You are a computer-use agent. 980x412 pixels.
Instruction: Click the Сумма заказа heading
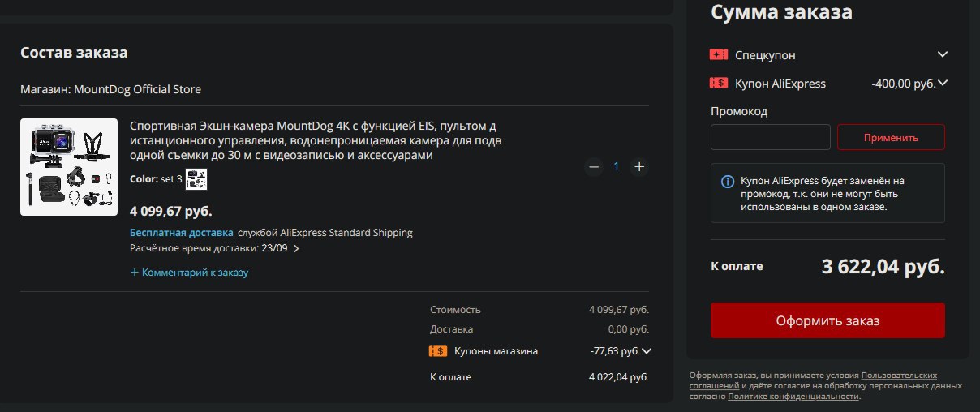782,12
